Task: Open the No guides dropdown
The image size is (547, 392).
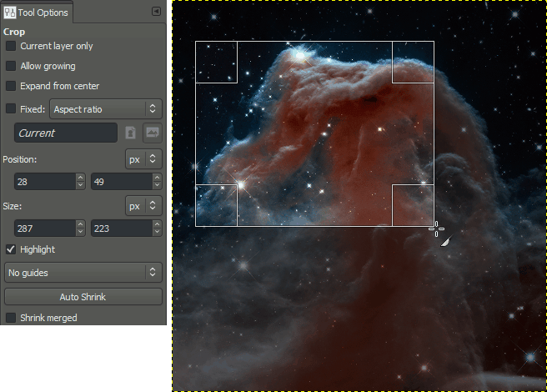Action: click(x=83, y=272)
